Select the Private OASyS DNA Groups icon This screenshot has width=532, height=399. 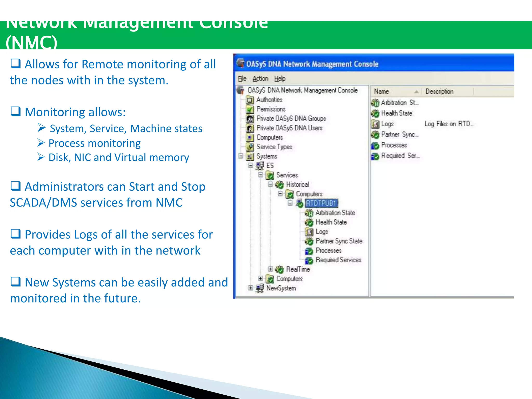click(x=250, y=119)
